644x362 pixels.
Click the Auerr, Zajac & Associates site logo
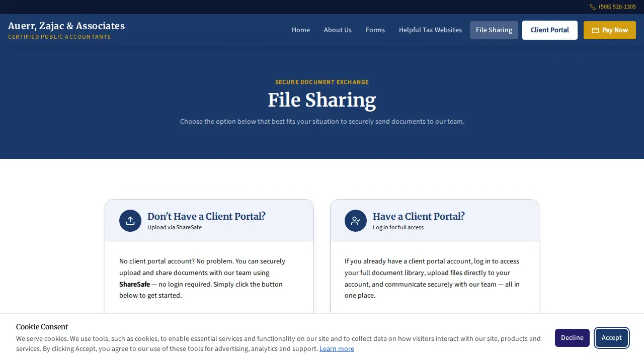pyautogui.click(x=66, y=30)
